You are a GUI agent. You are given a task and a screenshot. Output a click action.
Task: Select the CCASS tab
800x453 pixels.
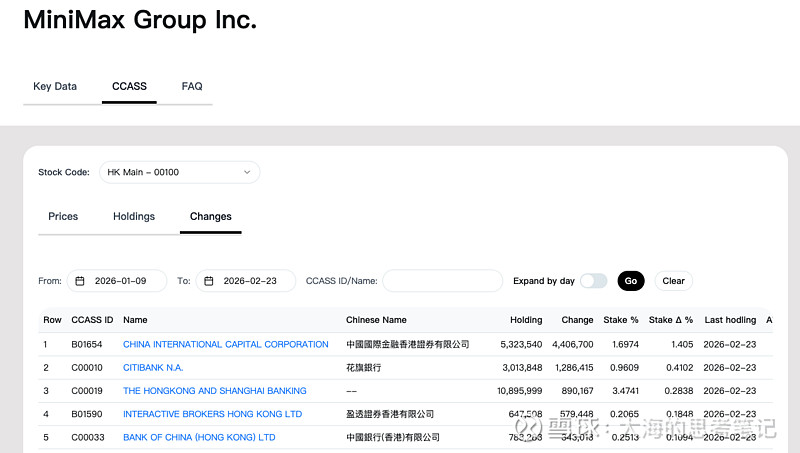pyautogui.click(x=129, y=86)
